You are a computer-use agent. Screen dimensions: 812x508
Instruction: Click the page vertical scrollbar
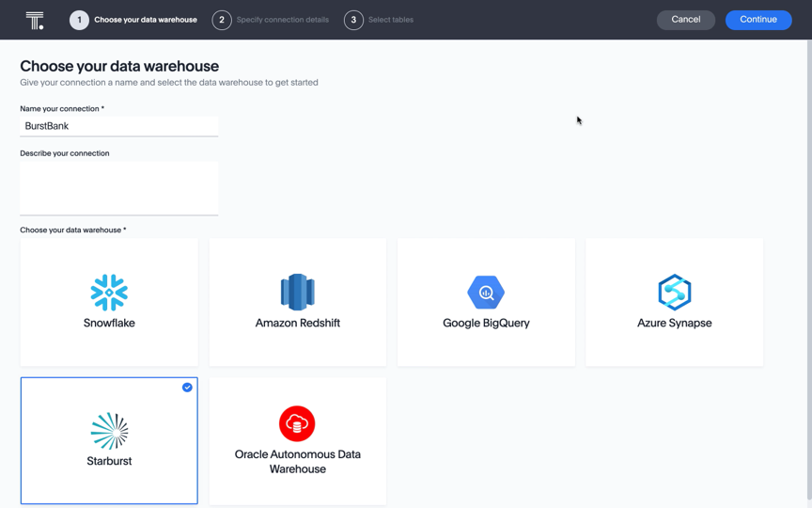808,263
